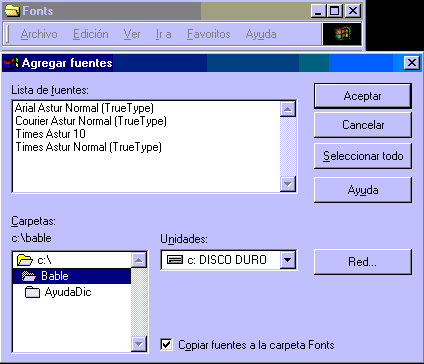
Task: Click the open folder icon beside c:\
Action: (x=25, y=260)
